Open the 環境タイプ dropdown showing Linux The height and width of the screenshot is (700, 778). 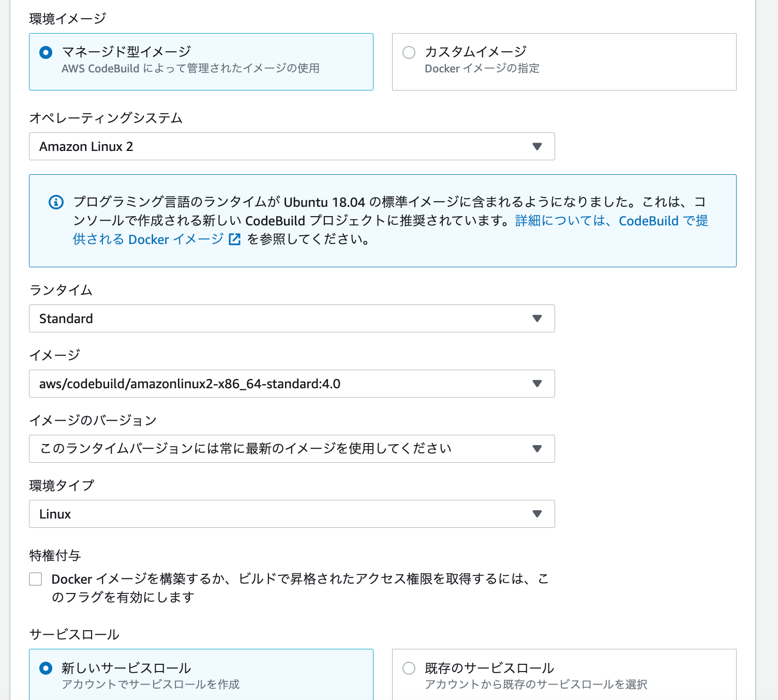[x=292, y=514]
